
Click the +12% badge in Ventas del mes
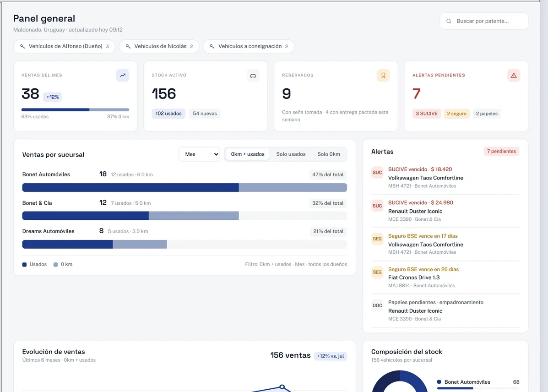click(x=53, y=97)
